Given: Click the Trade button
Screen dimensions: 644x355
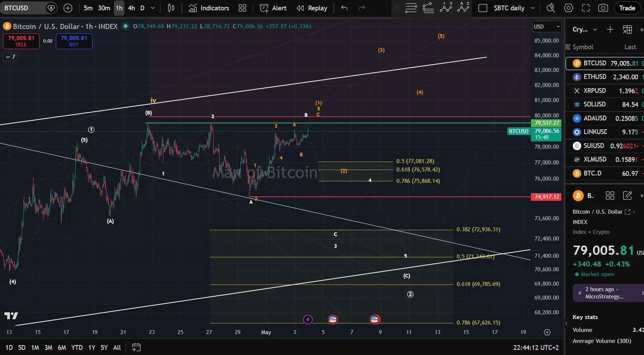Looking at the screenshot, I should click(x=627, y=8).
